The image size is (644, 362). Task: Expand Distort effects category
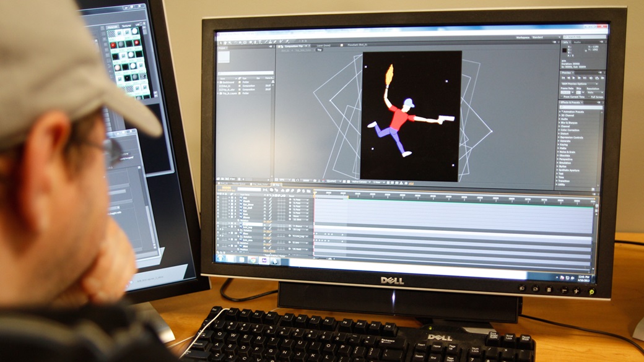click(559, 134)
